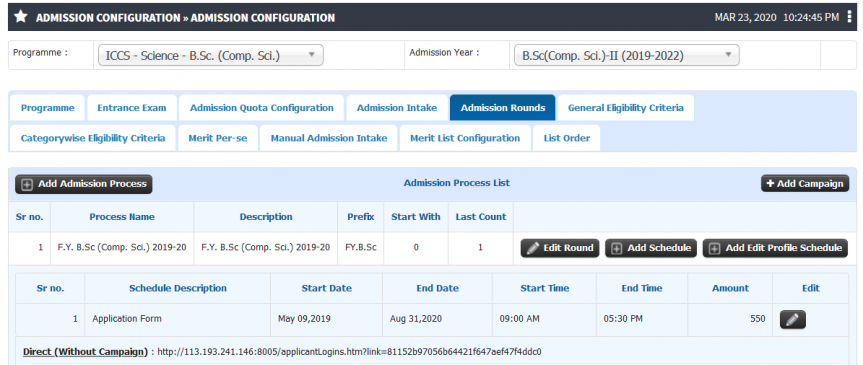Click the 09:00 AM start time cell
863x365 pixels.
click(544, 319)
